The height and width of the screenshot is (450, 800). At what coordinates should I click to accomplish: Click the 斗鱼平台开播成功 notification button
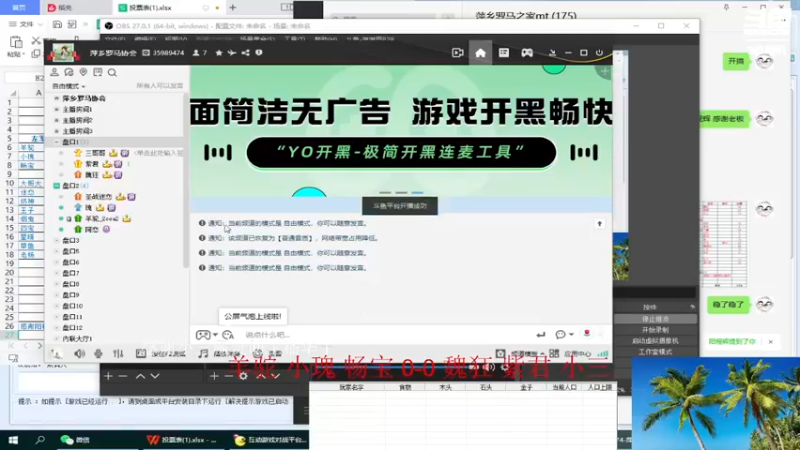[400, 206]
